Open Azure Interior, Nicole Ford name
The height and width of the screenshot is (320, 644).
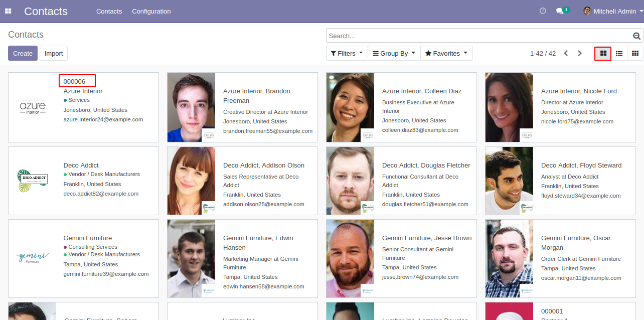[579, 91]
